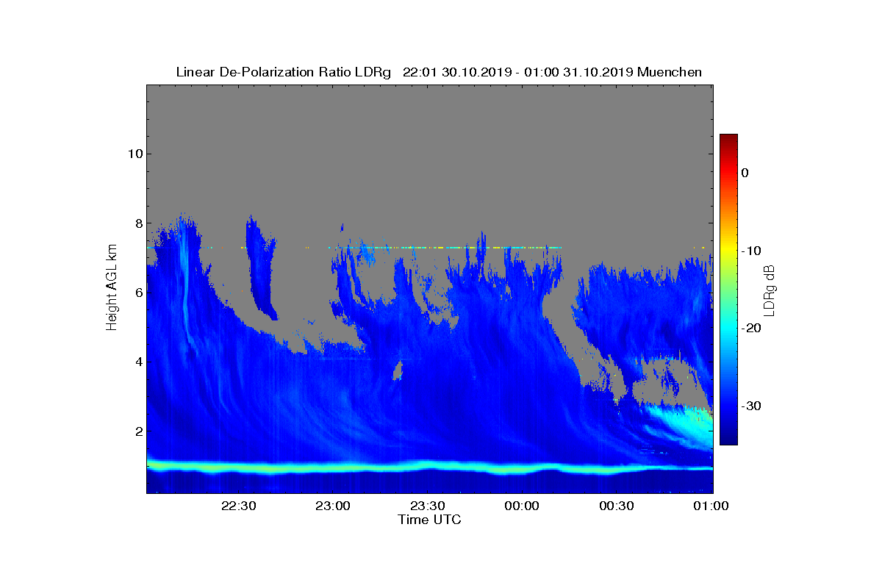This screenshot has width=882, height=588.
Task: Click the isolated cloud column near 22:35
Action: coord(260,268)
